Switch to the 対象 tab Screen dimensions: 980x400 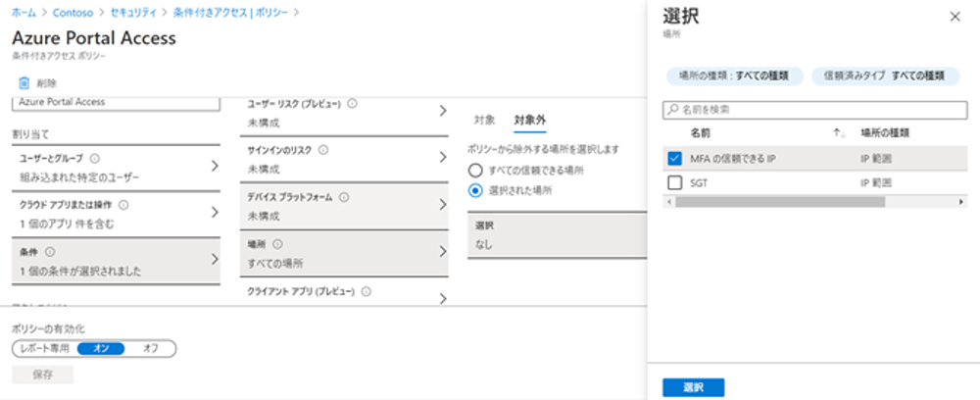point(484,120)
